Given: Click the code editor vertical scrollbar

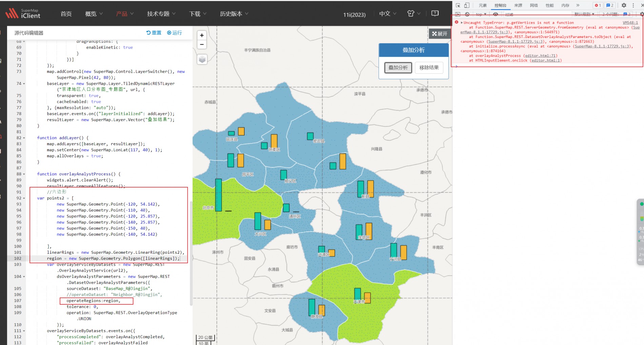Looking at the screenshot, I should point(191,253).
